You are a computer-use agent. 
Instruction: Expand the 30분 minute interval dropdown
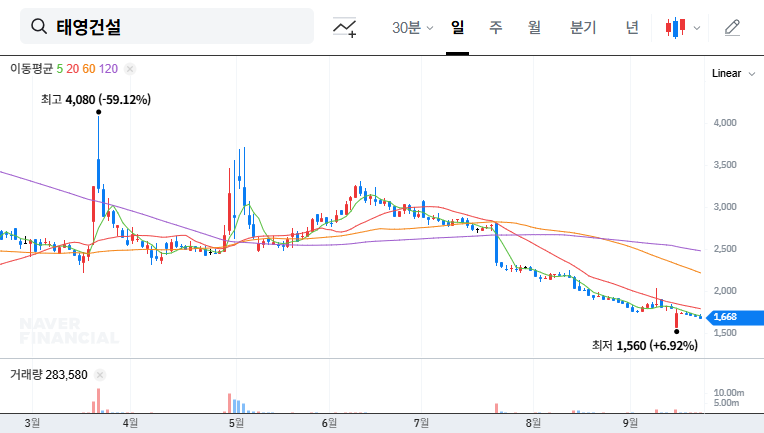tap(412, 27)
